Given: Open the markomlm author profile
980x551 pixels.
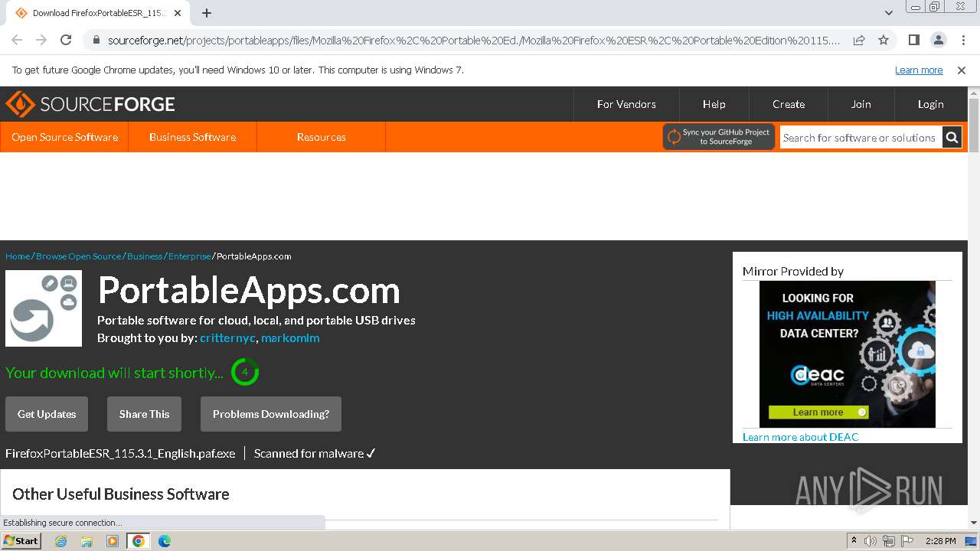Looking at the screenshot, I should pos(290,337).
